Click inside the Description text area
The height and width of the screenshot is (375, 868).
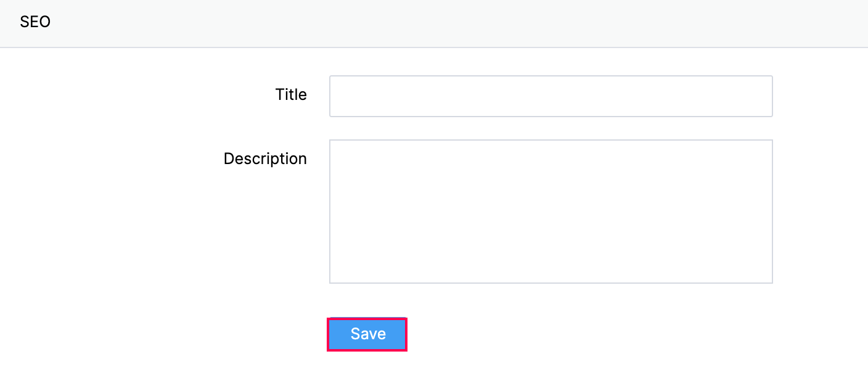click(x=551, y=211)
